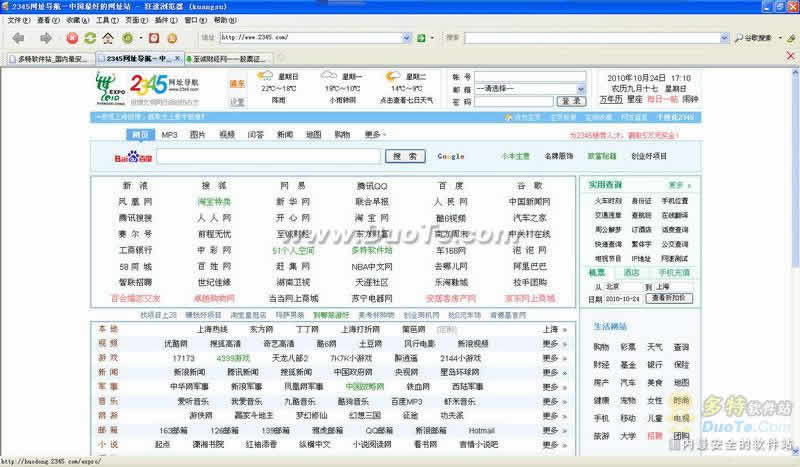
Task: Expand the 更多 search category dropdown
Action: (375, 134)
